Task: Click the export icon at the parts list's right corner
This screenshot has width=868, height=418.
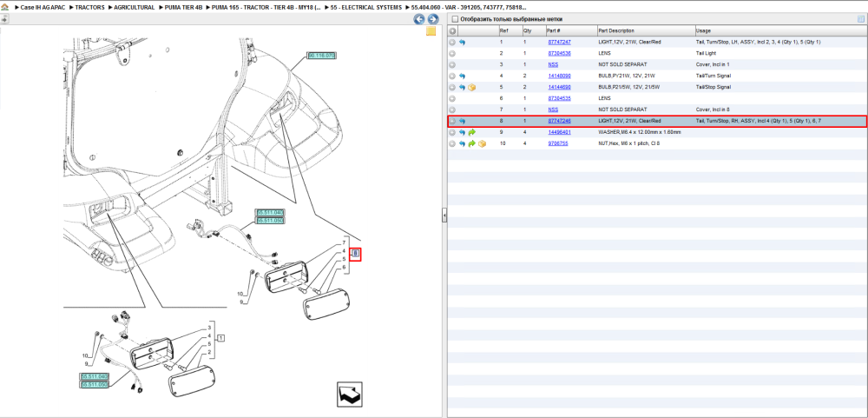Action: [x=861, y=19]
